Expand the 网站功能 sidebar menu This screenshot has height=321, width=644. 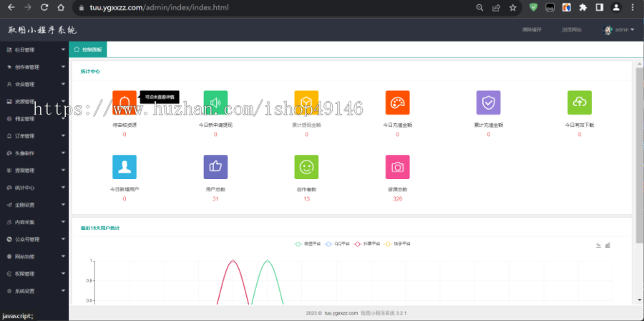click(34, 257)
